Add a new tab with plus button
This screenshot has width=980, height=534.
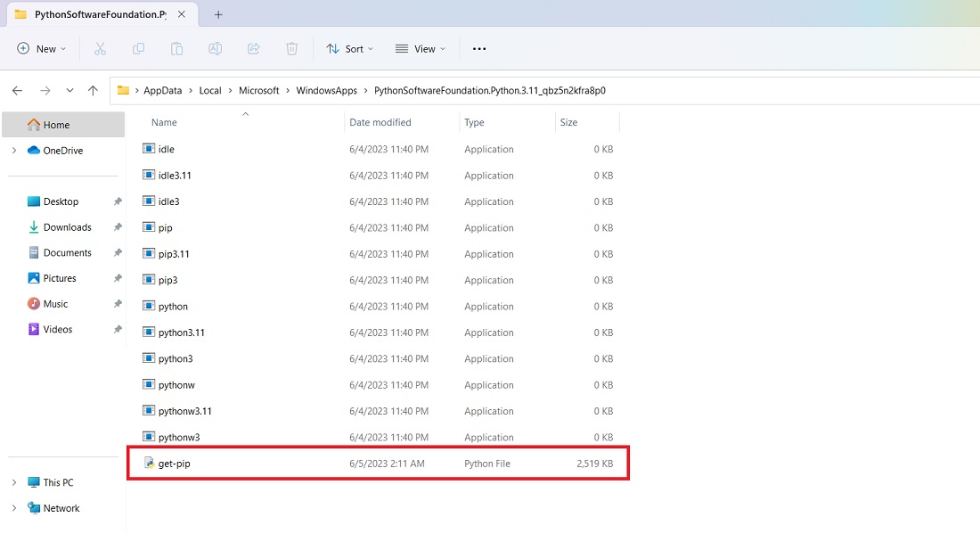click(218, 14)
